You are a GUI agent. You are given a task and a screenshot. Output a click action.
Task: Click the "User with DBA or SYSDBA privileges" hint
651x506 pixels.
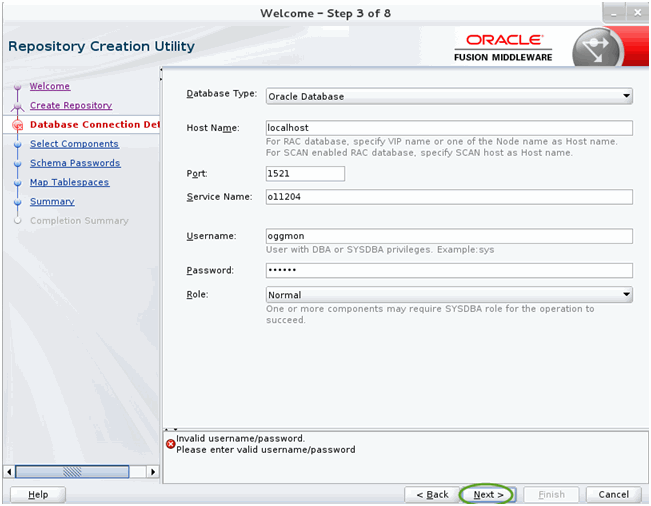pyautogui.click(x=380, y=249)
